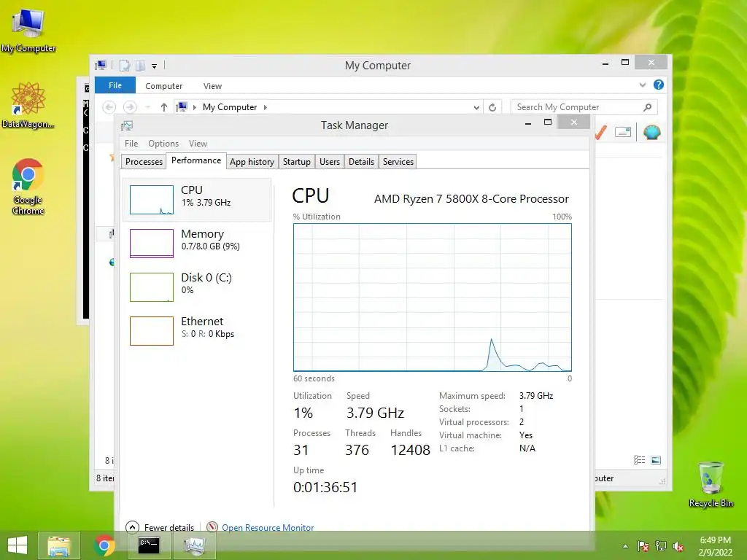
Task: Select the Memory resource in sidebar
Action: (197, 244)
